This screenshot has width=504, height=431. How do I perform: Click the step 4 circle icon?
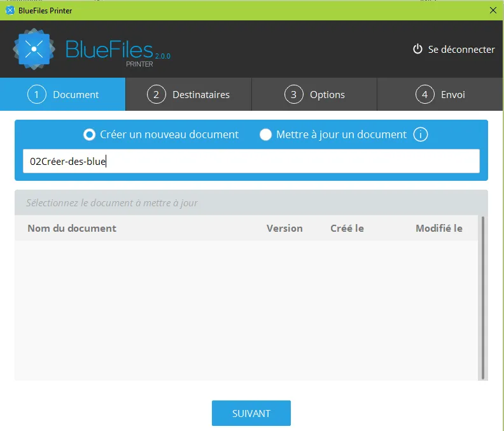tap(425, 95)
